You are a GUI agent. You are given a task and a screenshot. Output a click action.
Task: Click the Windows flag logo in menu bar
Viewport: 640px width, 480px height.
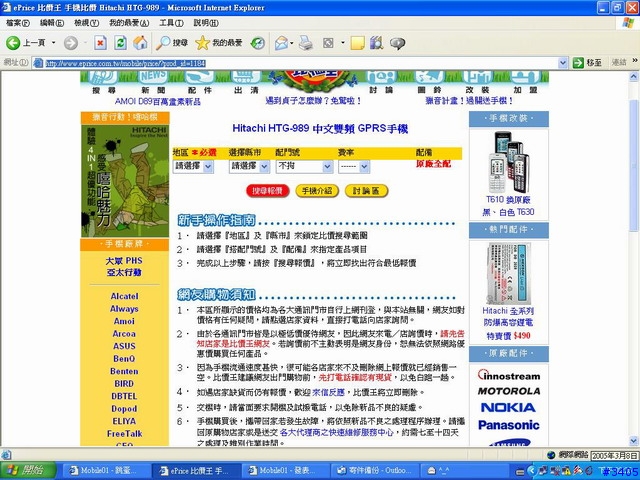[x=628, y=23]
